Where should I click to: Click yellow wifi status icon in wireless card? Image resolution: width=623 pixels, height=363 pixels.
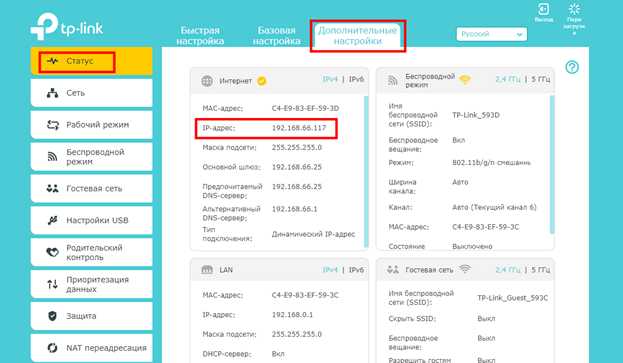tap(465, 79)
